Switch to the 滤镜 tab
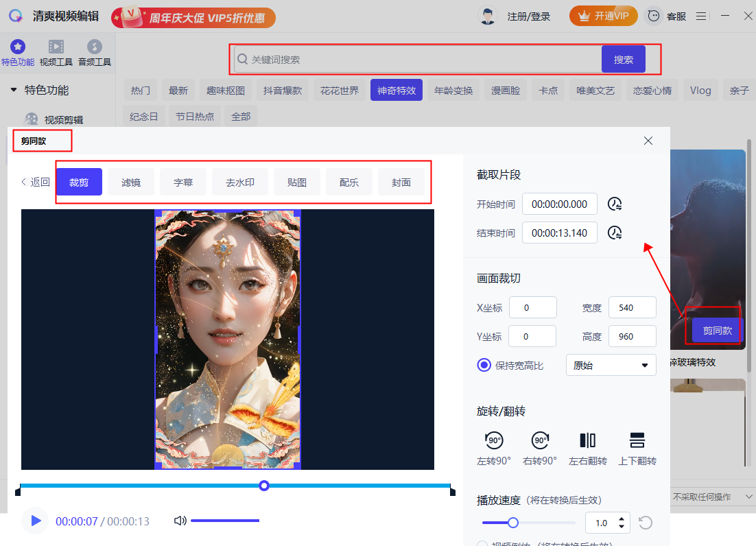 [x=131, y=182]
